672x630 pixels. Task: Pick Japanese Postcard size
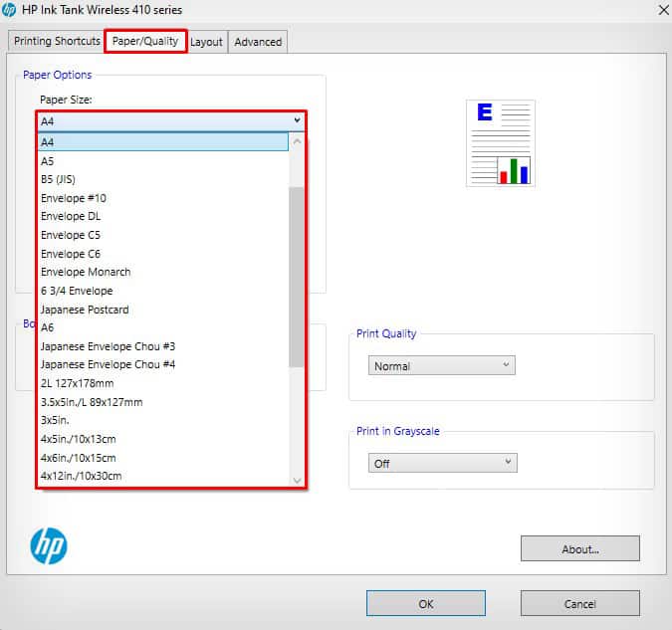click(163, 310)
